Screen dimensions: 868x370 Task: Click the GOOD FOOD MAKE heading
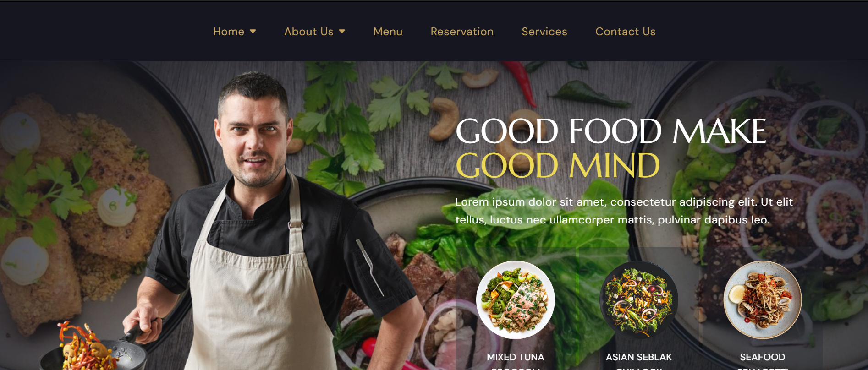611,131
